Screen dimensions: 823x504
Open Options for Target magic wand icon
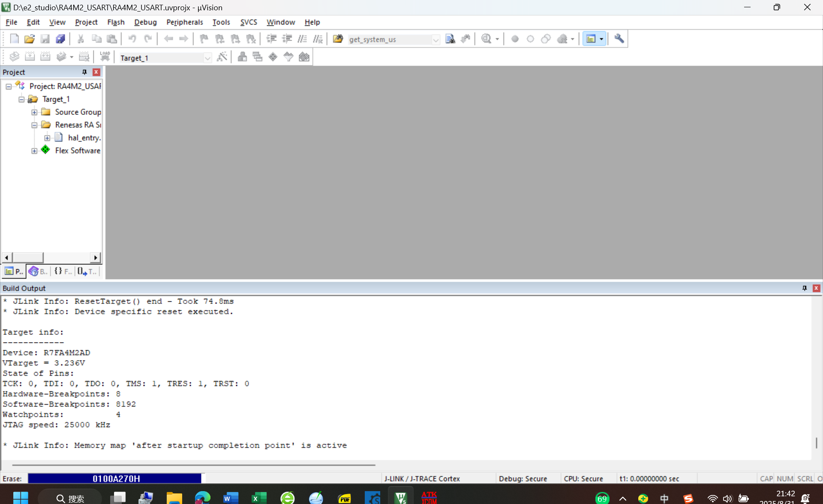222,57
